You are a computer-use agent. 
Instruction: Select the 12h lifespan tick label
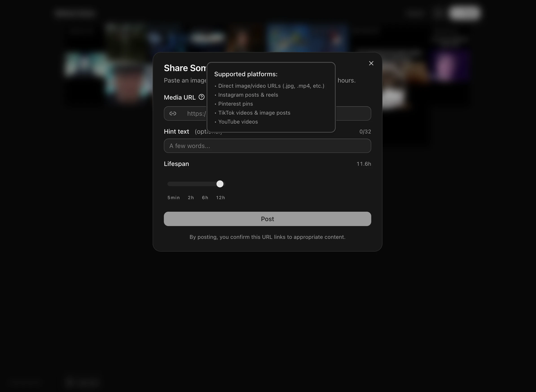click(220, 197)
